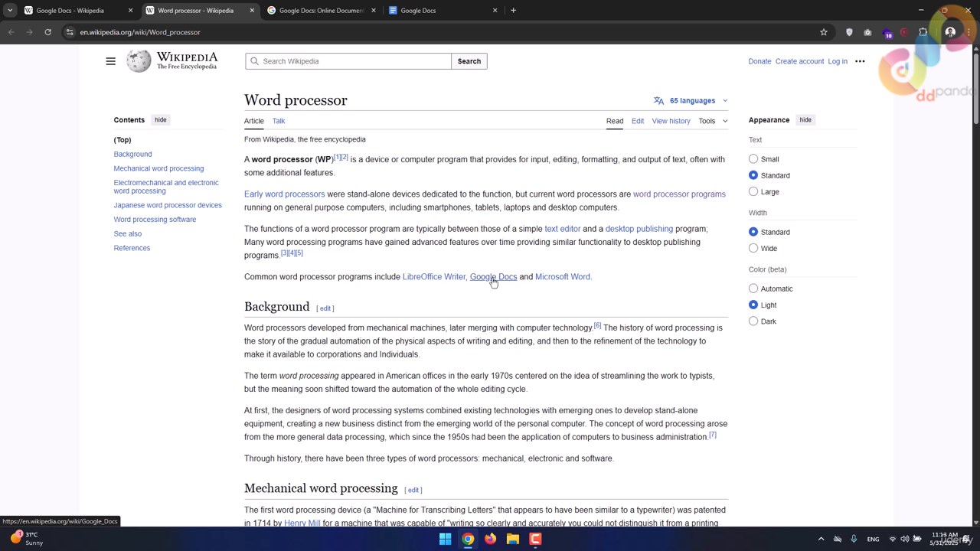Open a new tab with the plus icon

click(513, 11)
